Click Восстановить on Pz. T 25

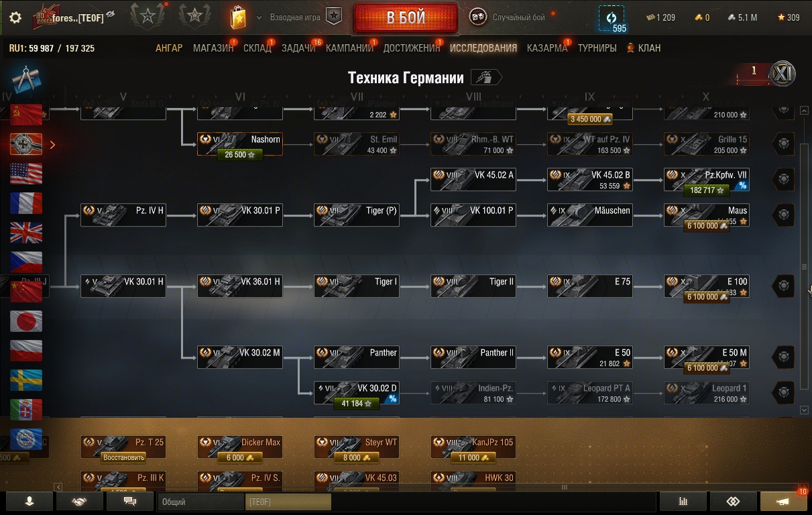tap(123, 457)
